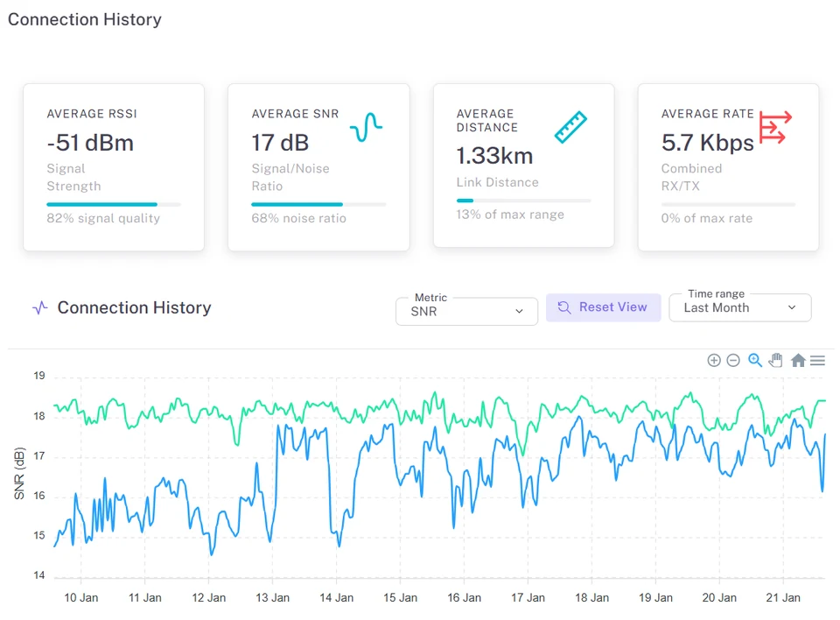Activate the selection zoom magnifier tool
This screenshot has width=840, height=620.
pyautogui.click(x=755, y=361)
